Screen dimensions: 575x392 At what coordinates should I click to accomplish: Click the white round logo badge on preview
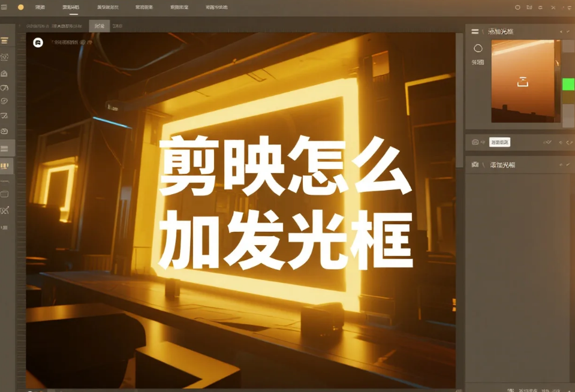point(38,43)
